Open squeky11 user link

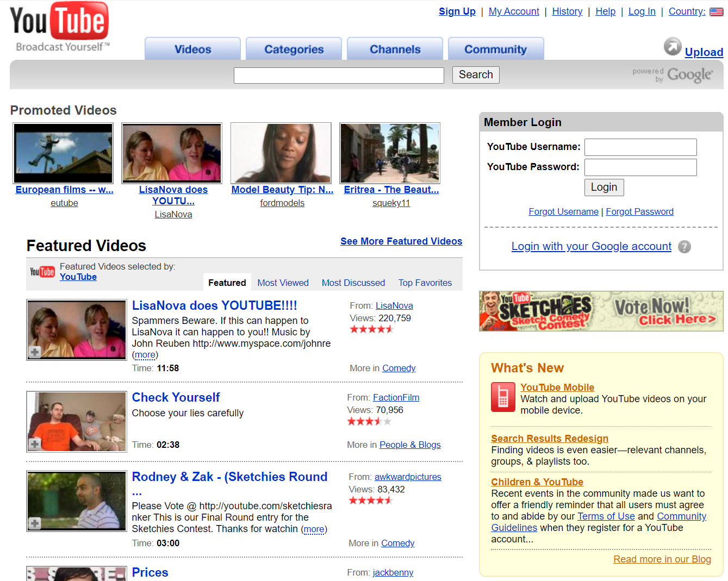pos(391,203)
